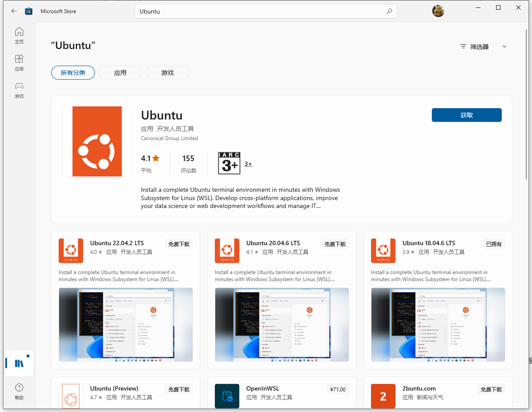
Task: Open the Library (库) sidebar icon
Action: 19,363
